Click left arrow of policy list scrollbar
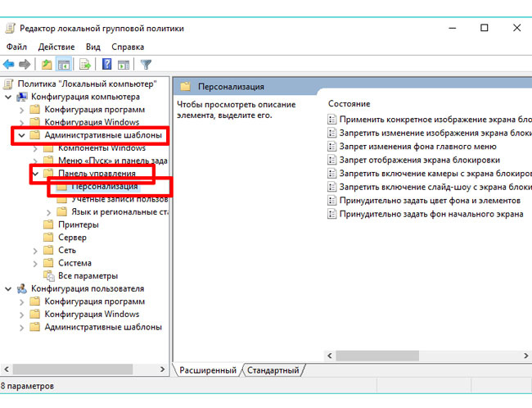The width and height of the screenshot is (532, 408). [x=330, y=356]
